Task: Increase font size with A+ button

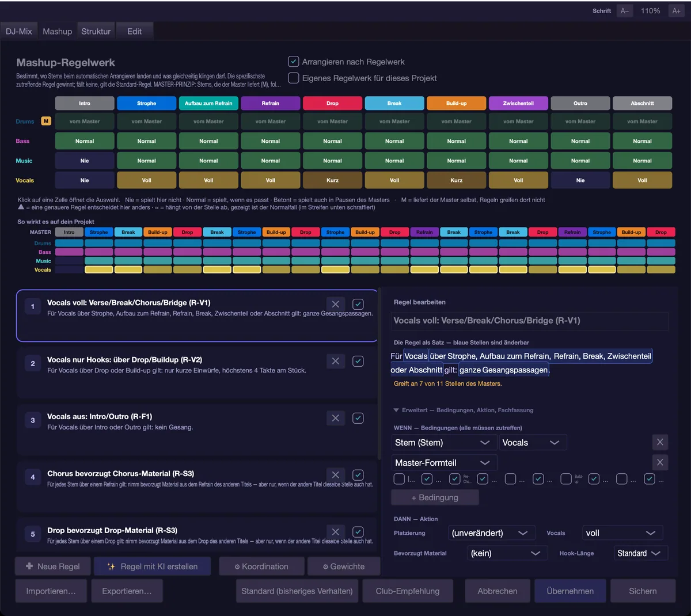Action: 676,11
